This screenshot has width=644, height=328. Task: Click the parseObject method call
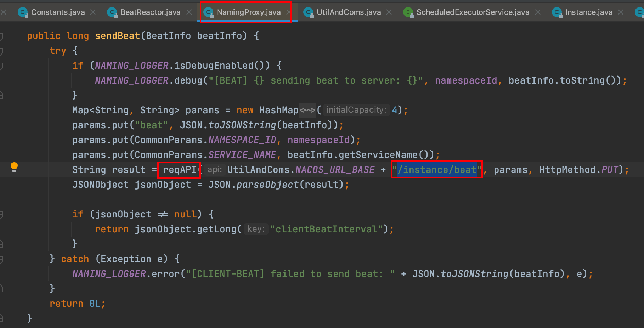[x=268, y=185]
